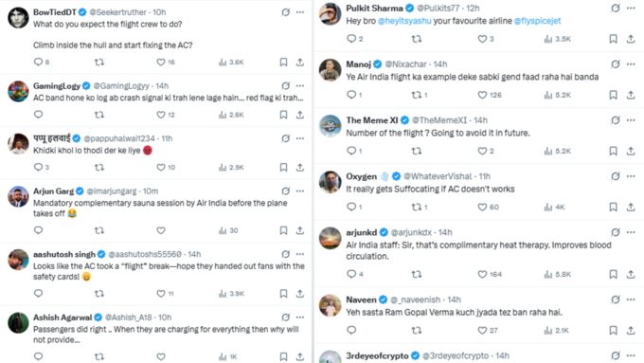Reply to Pulkit Sharma's tweet
644x363 pixels.
351,39
